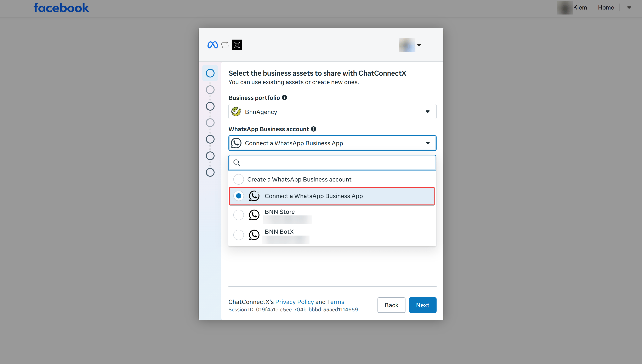The image size is (642, 364).
Task: Click Kiem profile name in top bar
Action: pyautogui.click(x=580, y=7)
